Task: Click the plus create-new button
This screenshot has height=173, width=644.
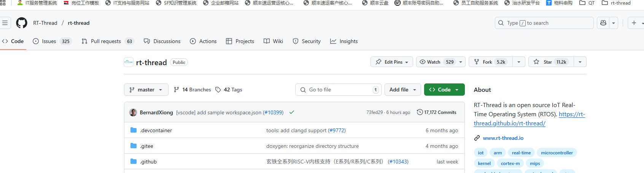Action: coord(634,23)
